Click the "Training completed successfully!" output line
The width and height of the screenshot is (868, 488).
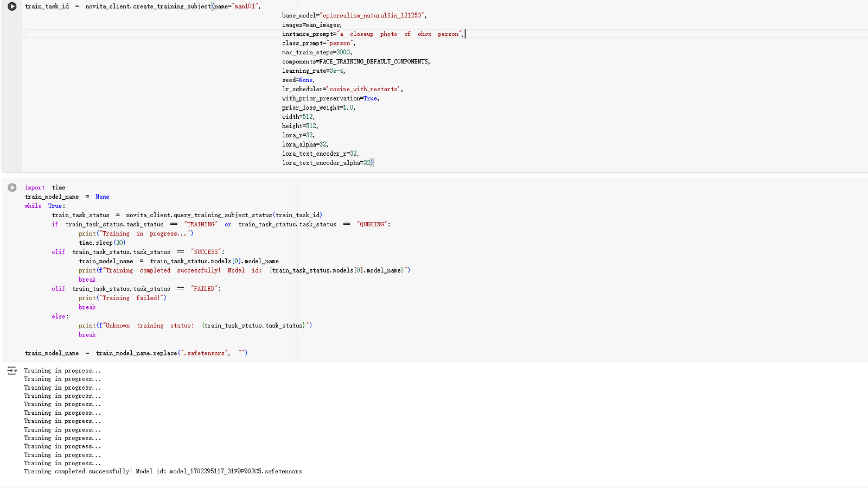[x=163, y=472]
